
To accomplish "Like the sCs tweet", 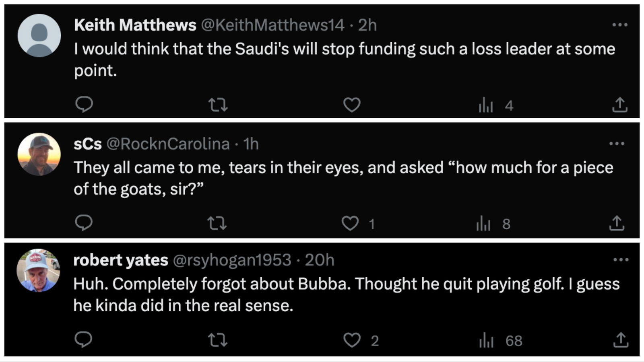I will click(350, 223).
